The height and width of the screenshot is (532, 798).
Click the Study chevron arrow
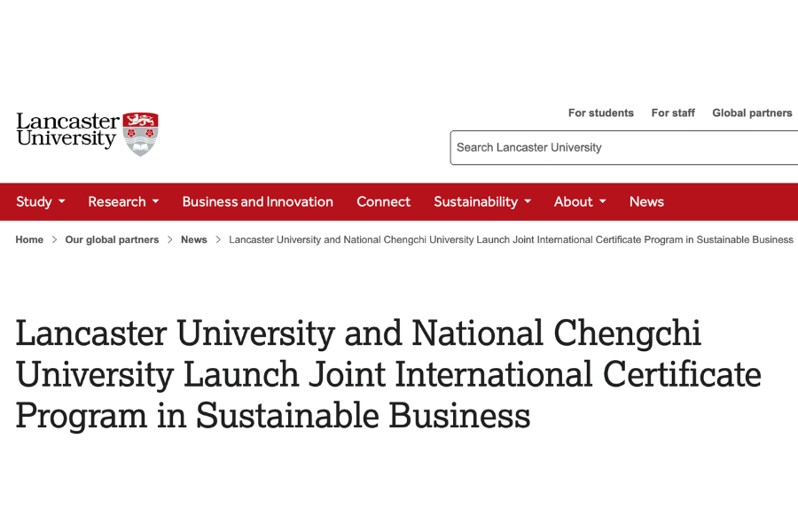tap(63, 202)
